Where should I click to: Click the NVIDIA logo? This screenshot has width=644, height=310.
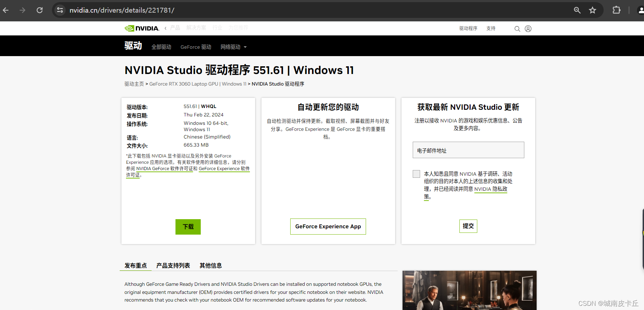pyautogui.click(x=142, y=28)
